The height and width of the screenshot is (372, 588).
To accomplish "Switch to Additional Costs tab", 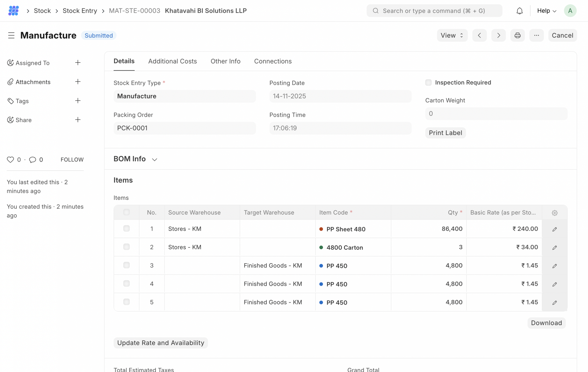I will point(172,61).
